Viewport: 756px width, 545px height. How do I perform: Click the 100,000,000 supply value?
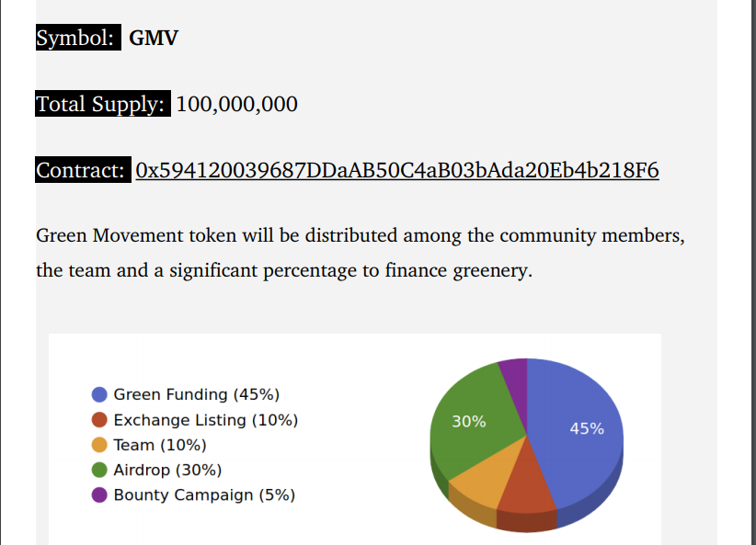tap(236, 104)
